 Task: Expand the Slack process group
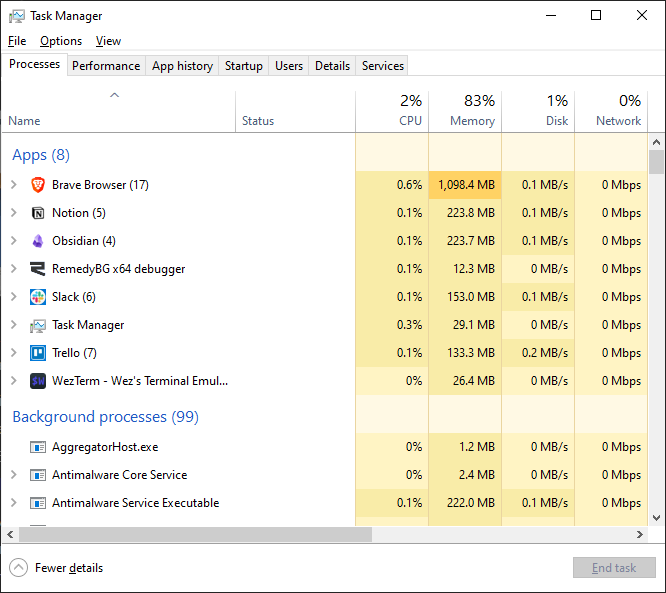coord(14,297)
